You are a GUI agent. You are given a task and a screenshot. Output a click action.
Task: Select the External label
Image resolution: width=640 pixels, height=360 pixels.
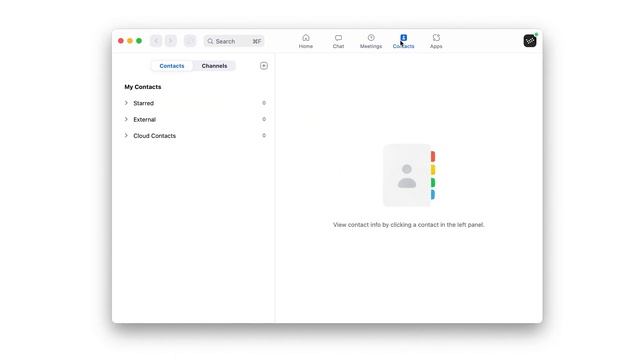tap(144, 120)
